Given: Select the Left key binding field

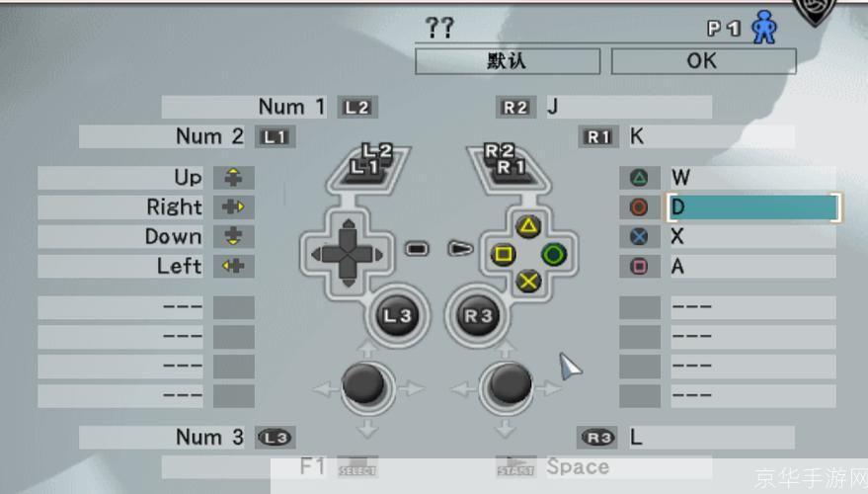Looking at the screenshot, I should (x=120, y=266).
